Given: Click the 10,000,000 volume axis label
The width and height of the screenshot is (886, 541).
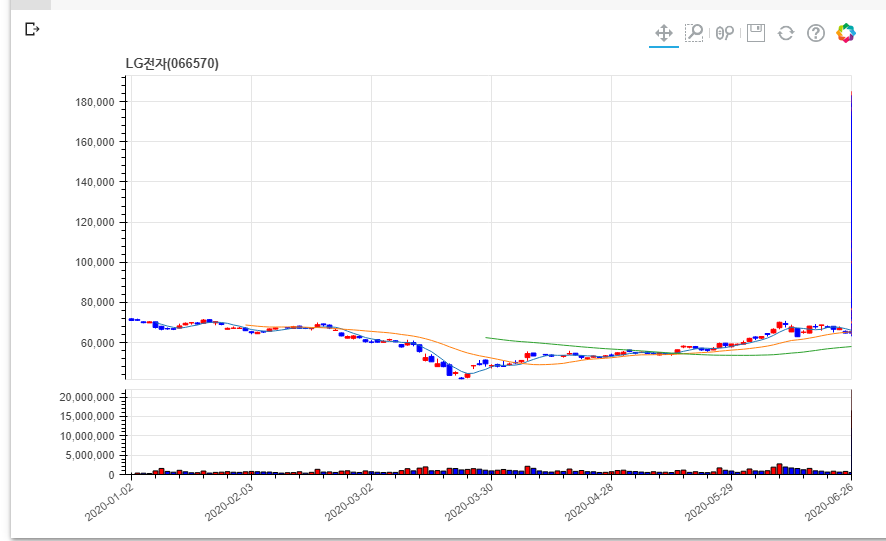Looking at the screenshot, I should 87,436.
